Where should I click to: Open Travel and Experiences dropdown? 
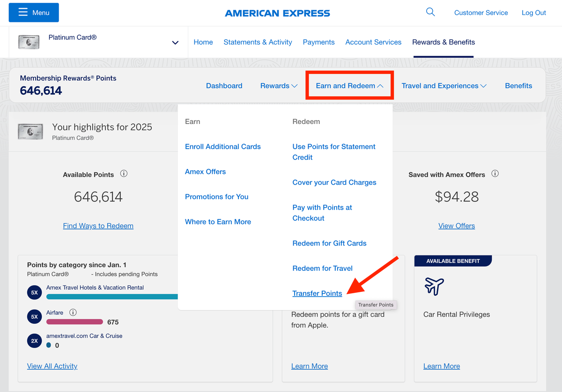[444, 86]
